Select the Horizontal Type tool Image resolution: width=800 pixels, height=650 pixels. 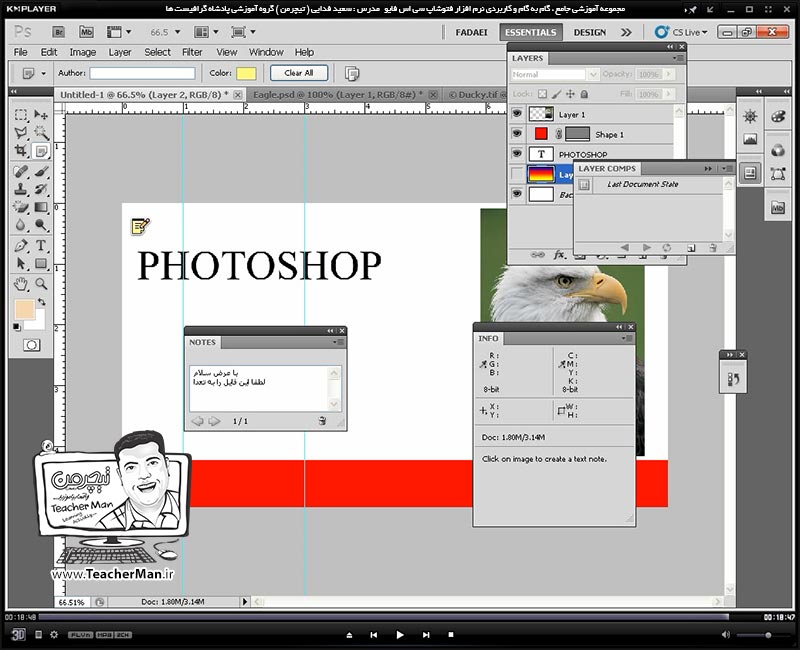pos(41,245)
